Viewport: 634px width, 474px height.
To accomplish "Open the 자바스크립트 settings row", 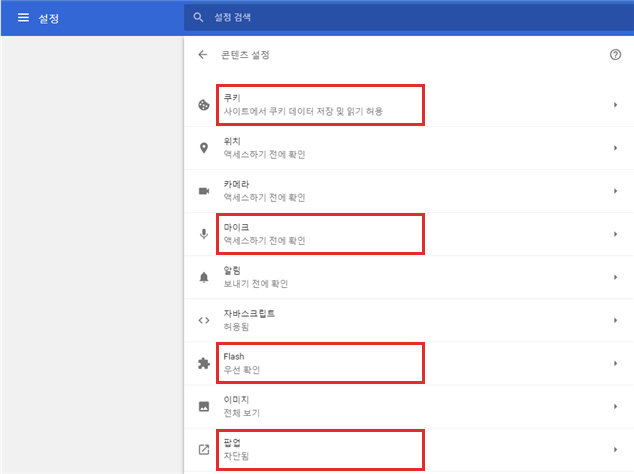I will [x=400, y=320].
